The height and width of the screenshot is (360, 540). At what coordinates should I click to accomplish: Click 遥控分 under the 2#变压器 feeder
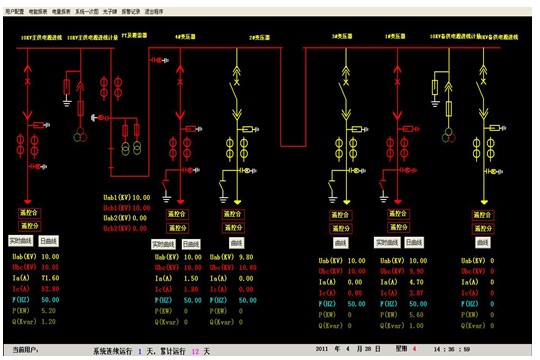click(233, 228)
